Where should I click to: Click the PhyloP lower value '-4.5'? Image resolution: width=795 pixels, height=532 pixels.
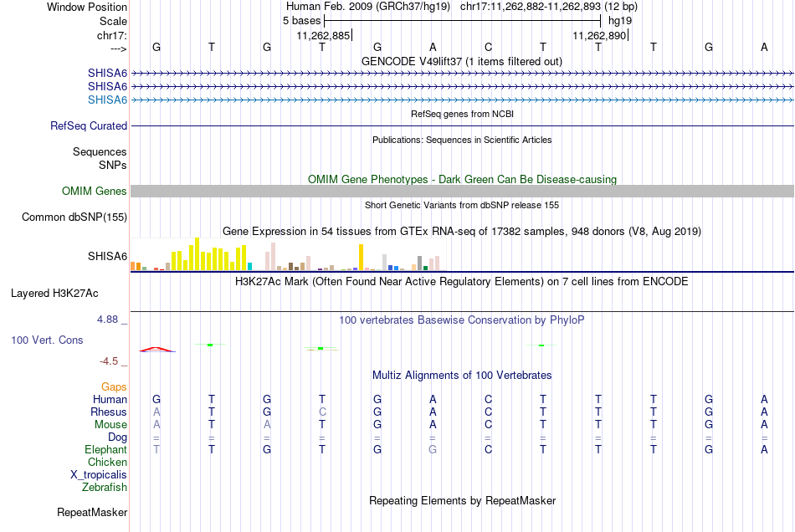(x=109, y=361)
